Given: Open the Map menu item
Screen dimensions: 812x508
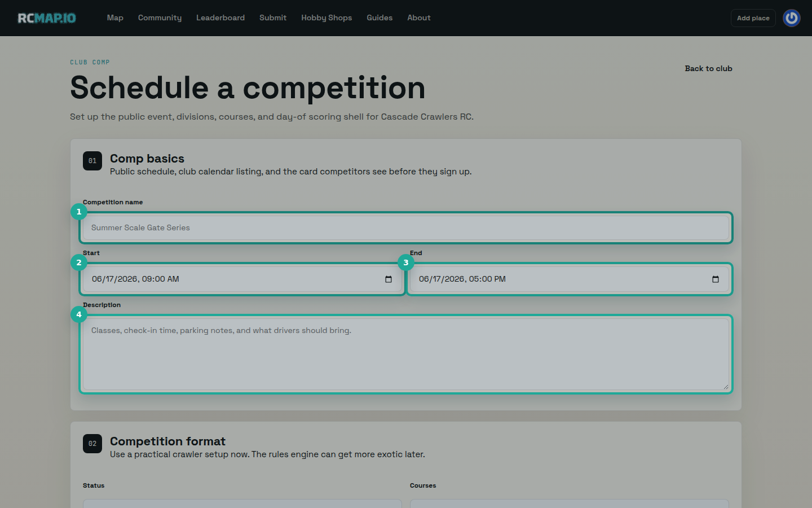Looking at the screenshot, I should 115,18.
